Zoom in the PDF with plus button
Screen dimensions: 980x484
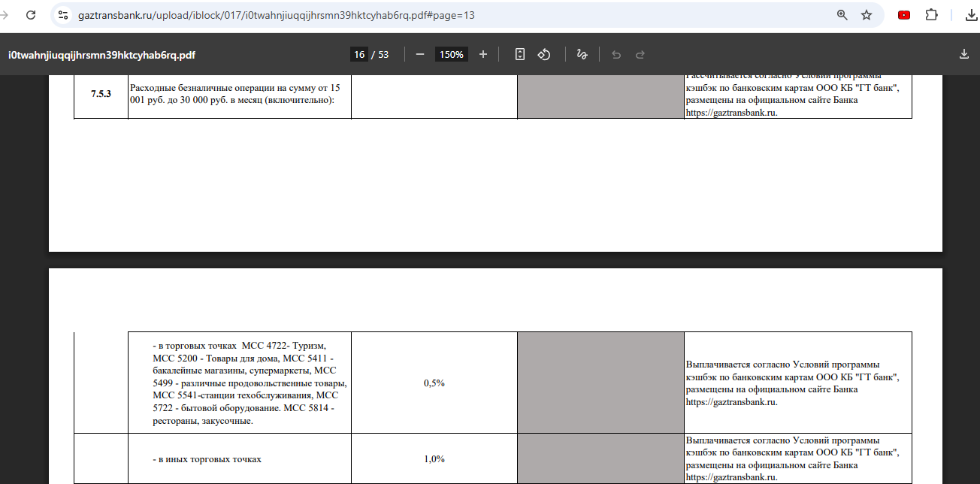tap(483, 54)
